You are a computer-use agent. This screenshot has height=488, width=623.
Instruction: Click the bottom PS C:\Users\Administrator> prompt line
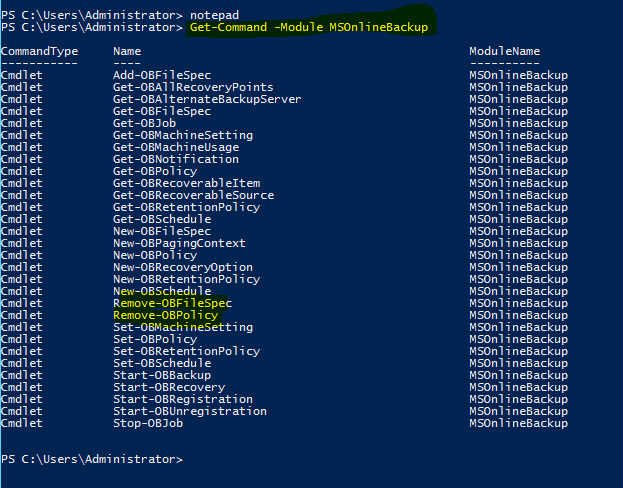[x=92, y=459]
